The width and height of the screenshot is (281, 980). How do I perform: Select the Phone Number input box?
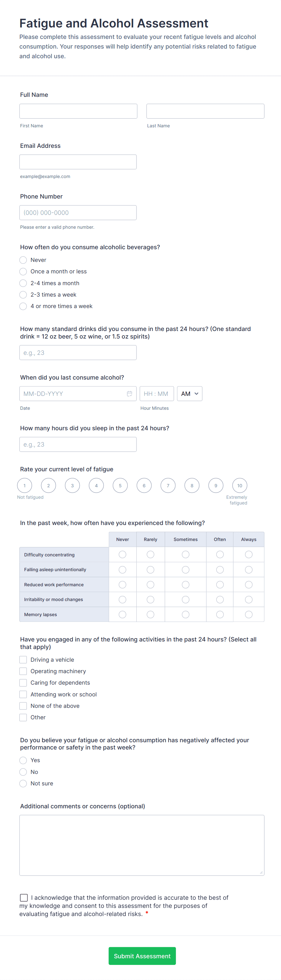pyautogui.click(x=78, y=213)
